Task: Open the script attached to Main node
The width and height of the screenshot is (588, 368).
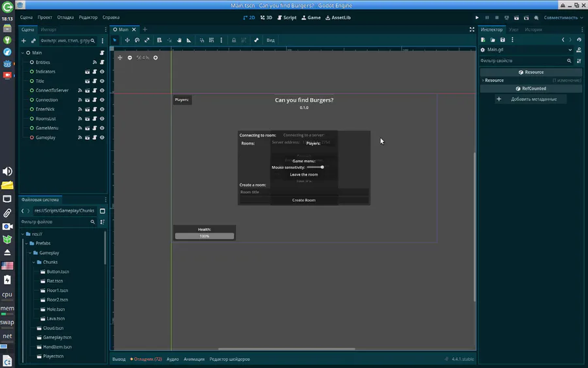Action: [102, 53]
